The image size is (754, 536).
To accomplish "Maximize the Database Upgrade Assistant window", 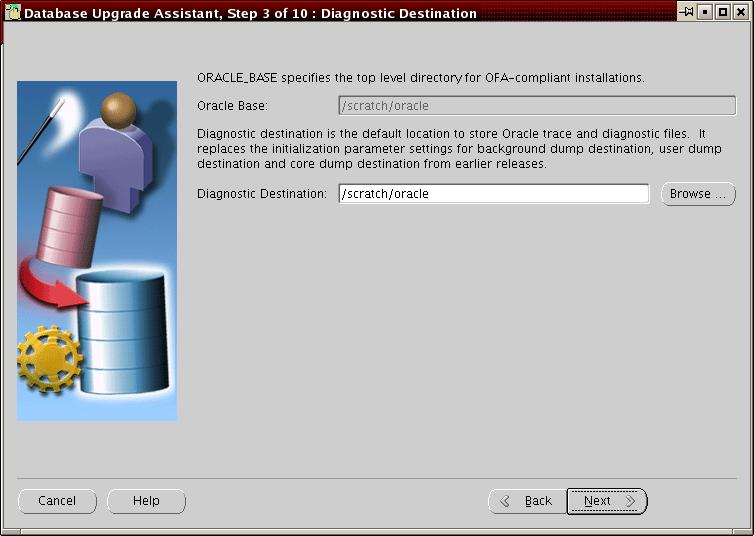I will tap(722, 13).
